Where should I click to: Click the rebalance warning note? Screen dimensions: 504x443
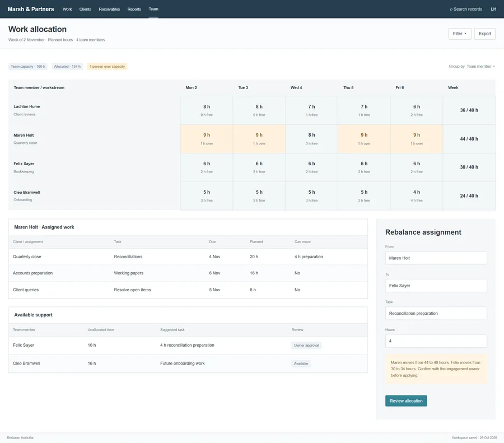tap(436, 369)
